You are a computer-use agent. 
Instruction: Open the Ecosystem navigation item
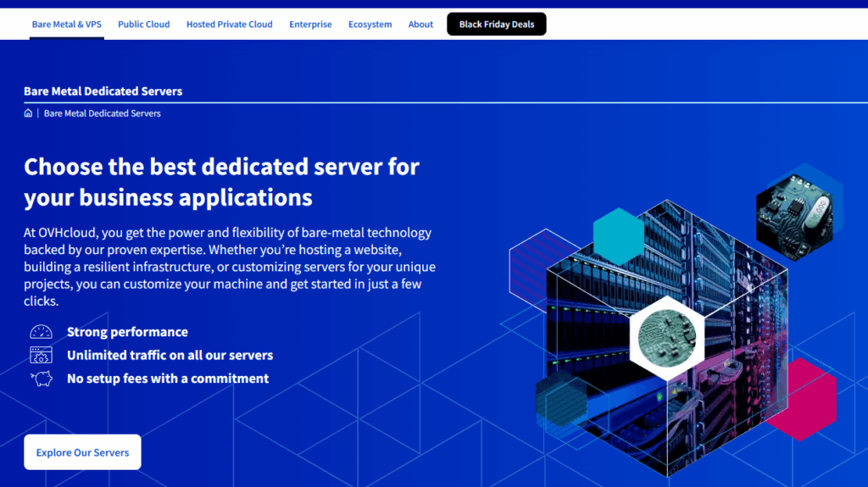point(370,25)
